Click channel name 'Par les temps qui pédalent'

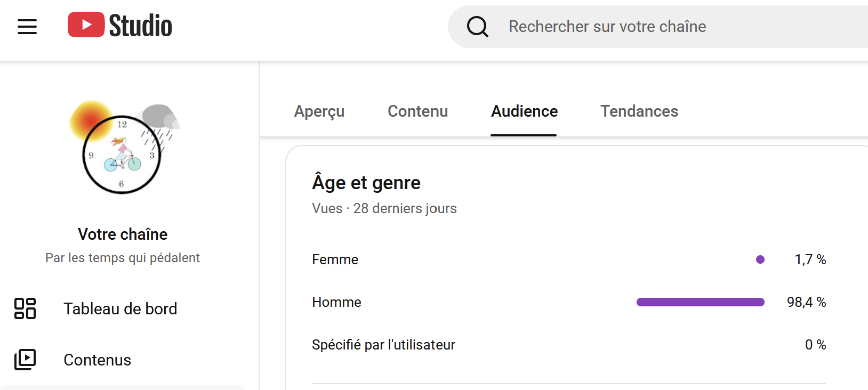pos(123,258)
